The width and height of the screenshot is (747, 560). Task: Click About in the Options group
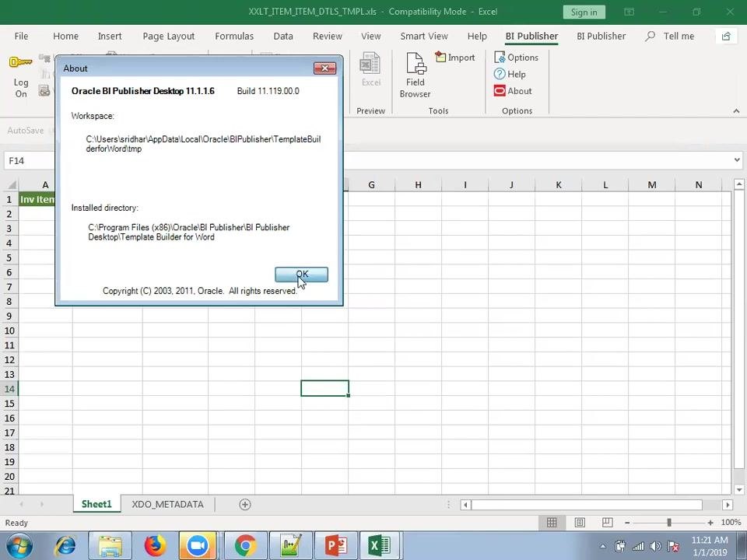513,91
